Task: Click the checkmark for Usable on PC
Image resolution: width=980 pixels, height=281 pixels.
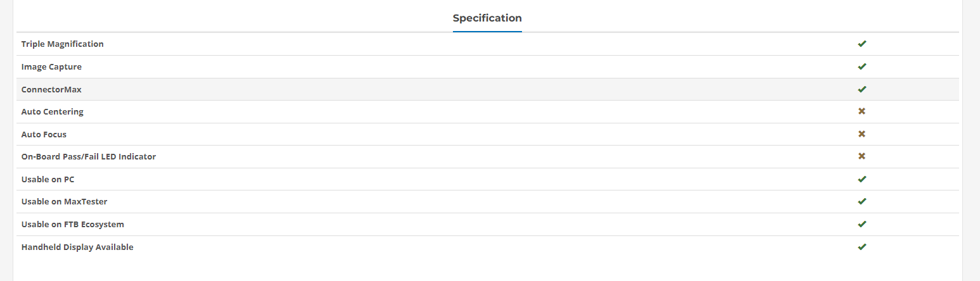Action: pyautogui.click(x=862, y=179)
